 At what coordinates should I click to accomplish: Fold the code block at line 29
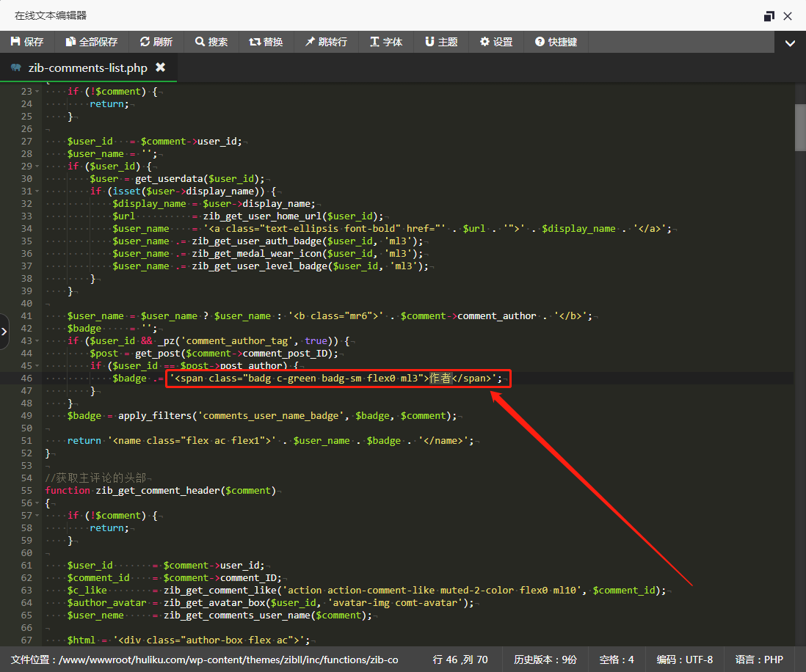pos(37,167)
